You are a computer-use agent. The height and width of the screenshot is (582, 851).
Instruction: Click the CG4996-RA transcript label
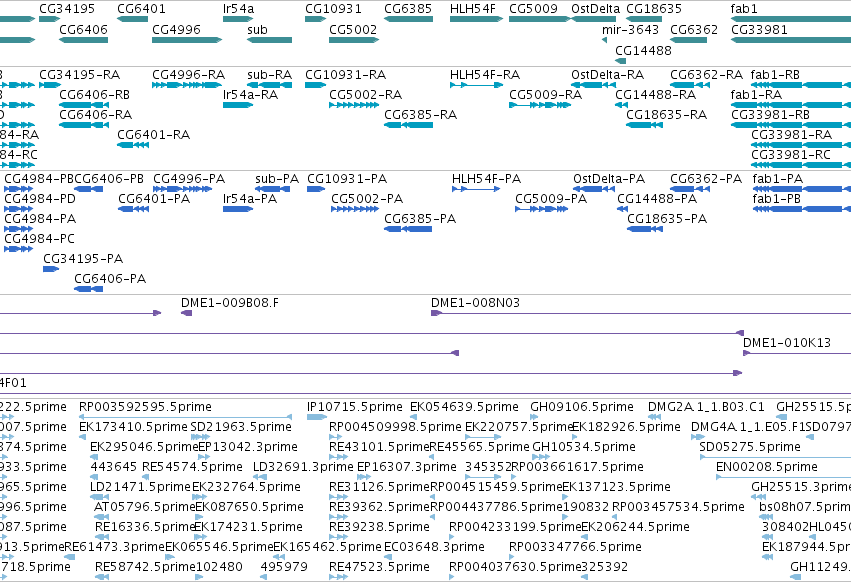(188, 74)
